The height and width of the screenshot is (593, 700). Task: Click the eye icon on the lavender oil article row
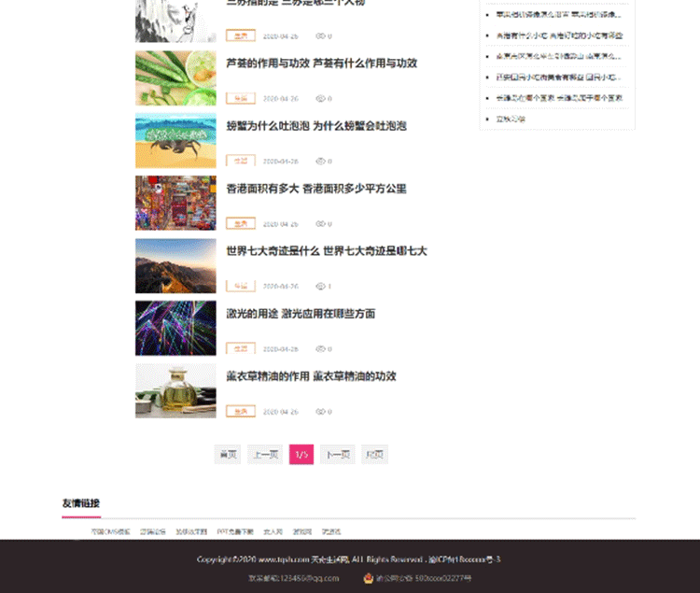click(x=320, y=411)
